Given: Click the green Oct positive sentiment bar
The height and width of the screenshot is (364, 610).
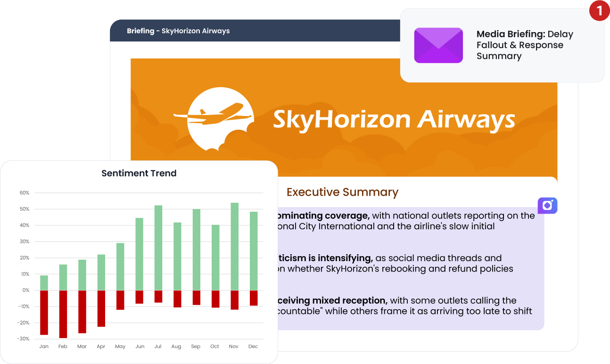Looking at the screenshot, I should tap(215, 257).
